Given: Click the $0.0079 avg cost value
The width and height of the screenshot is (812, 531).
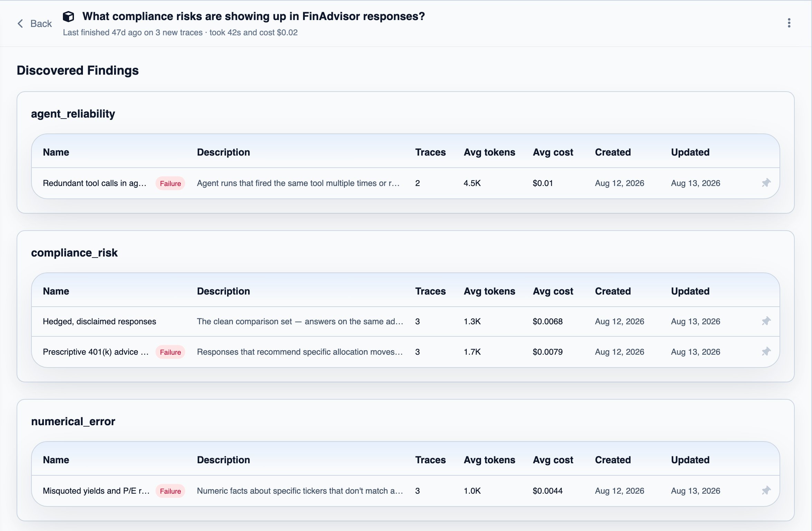Looking at the screenshot, I should [548, 352].
